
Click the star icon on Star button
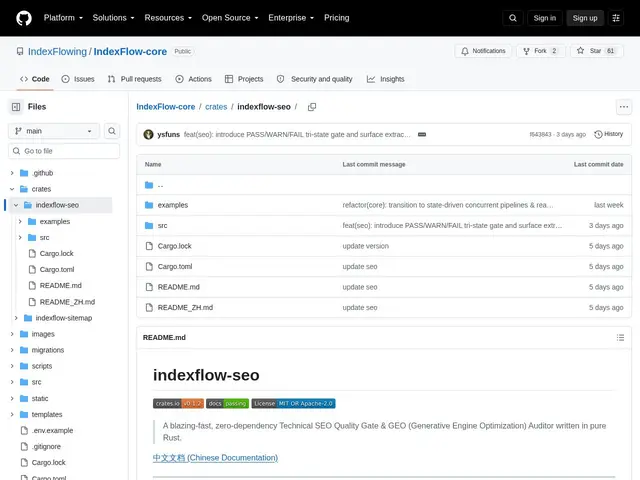[580, 51]
